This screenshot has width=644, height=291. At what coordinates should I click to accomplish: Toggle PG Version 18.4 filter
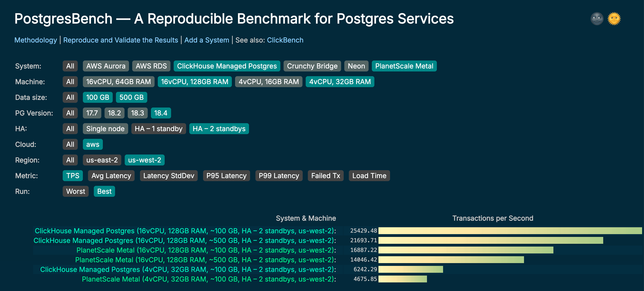pyautogui.click(x=161, y=113)
